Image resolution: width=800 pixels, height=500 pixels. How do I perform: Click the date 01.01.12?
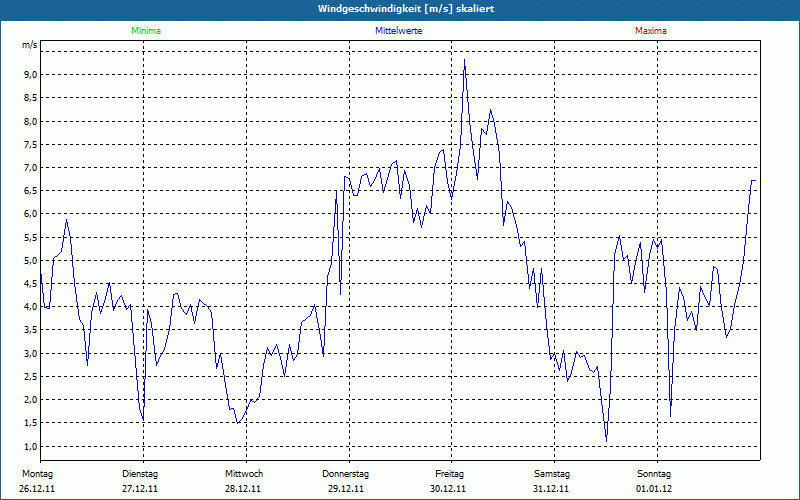point(654,489)
